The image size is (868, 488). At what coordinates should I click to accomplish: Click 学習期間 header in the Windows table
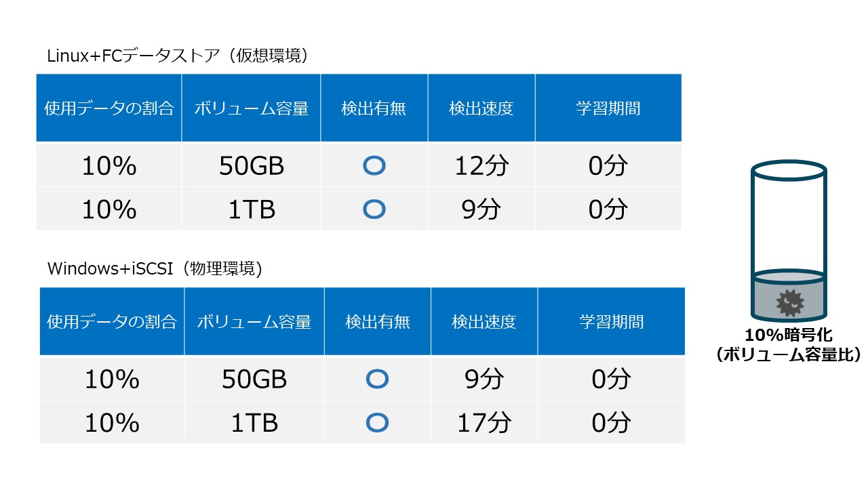[x=611, y=321]
